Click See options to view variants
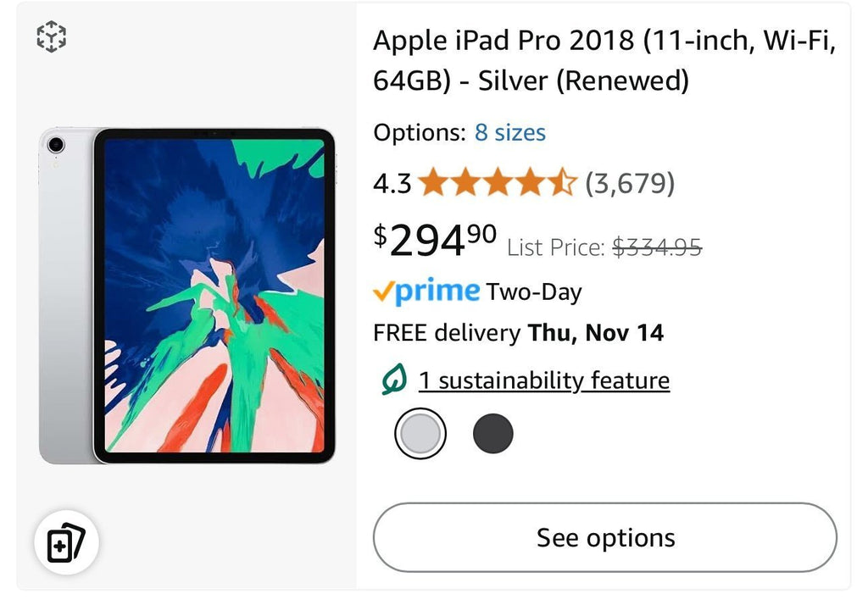The width and height of the screenshot is (868, 605). click(x=604, y=537)
